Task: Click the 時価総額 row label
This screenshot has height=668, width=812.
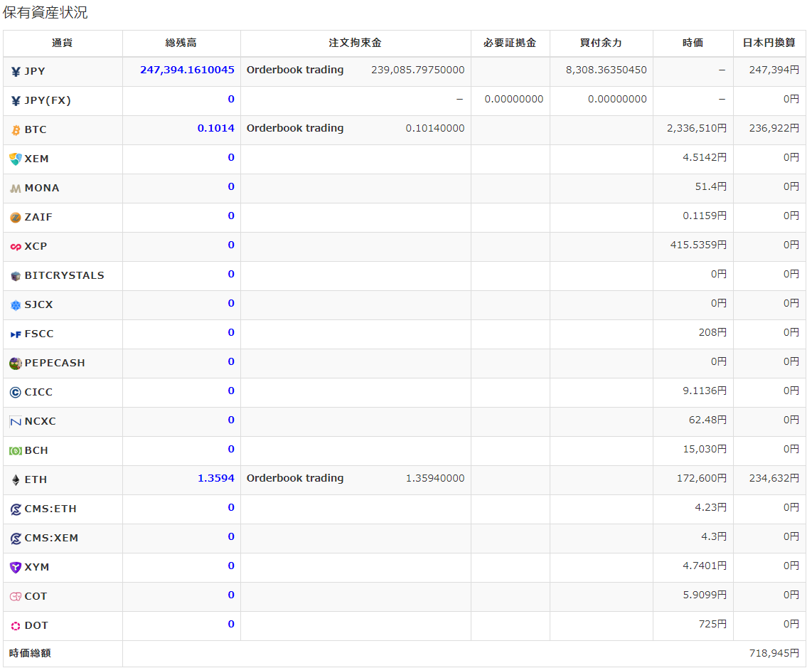Action: pos(30,653)
